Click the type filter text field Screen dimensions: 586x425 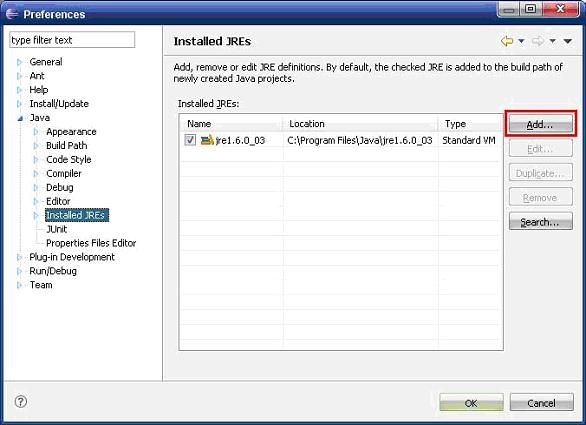pyautogui.click(x=72, y=40)
